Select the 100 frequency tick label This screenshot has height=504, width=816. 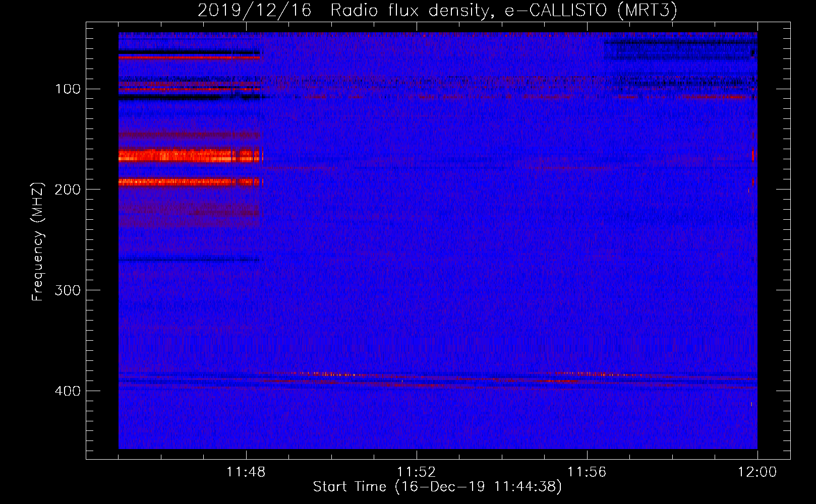(x=68, y=89)
